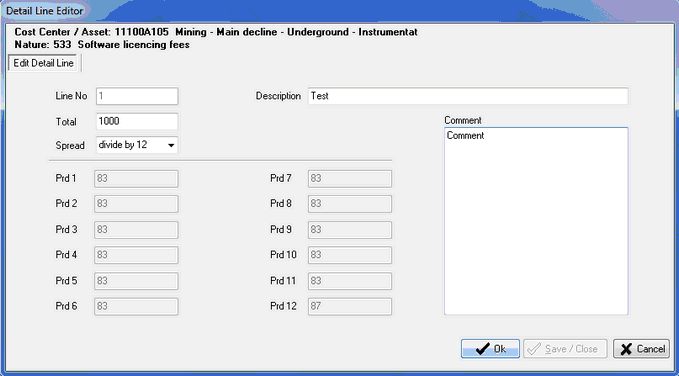
Task: Click the Prd 5 value field
Action: (x=136, y=281)
